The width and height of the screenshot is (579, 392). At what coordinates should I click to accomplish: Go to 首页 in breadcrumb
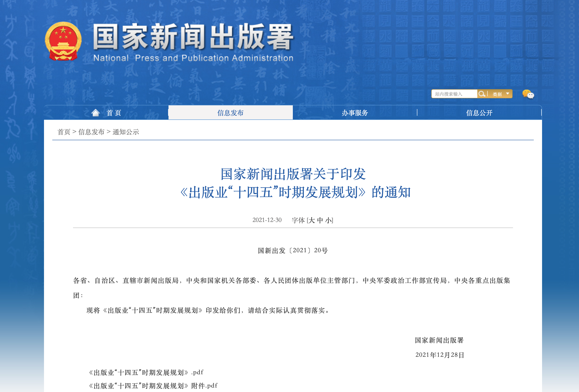64,132
